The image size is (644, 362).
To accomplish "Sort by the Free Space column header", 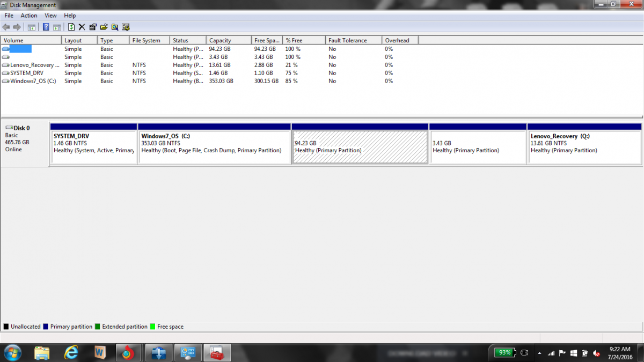I will click(x=267, y=40).
